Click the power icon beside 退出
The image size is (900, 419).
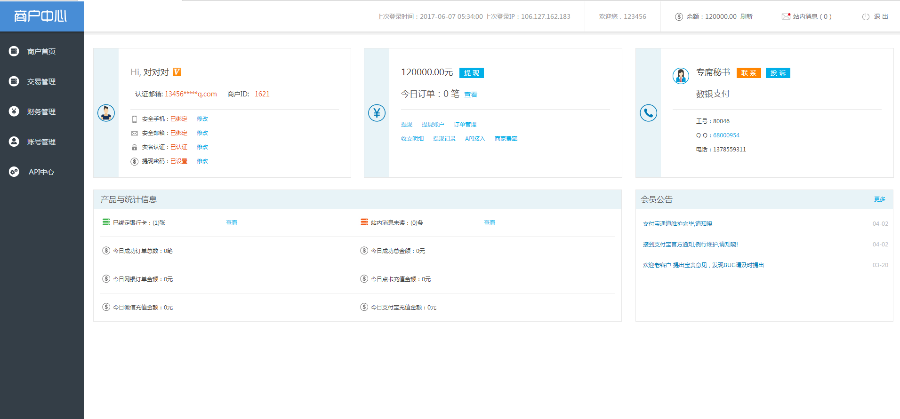tap(866, 17)
